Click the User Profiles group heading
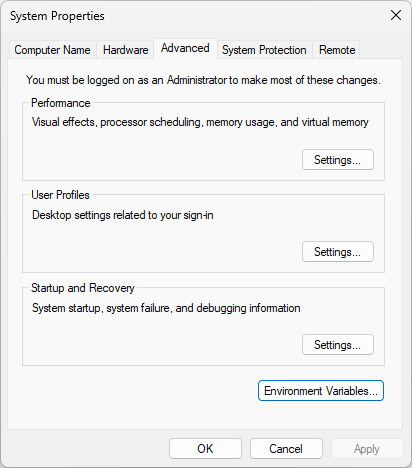 coord(60,195)
